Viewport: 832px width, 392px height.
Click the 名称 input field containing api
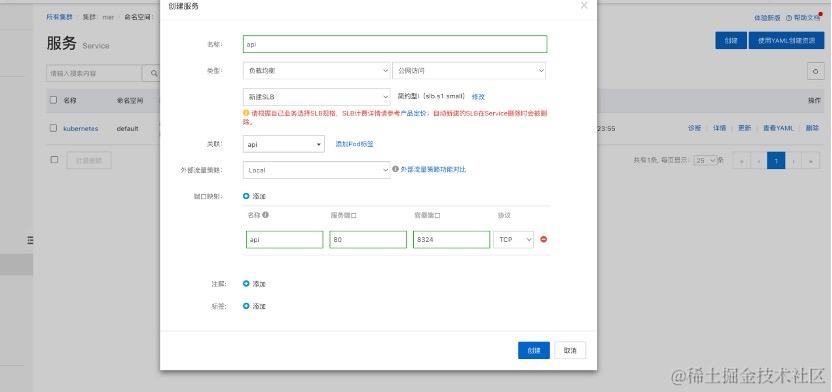pos(395,44)
